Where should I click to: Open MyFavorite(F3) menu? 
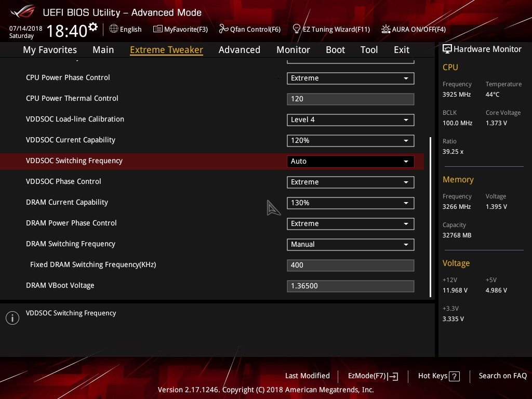(x=180, y=29)
